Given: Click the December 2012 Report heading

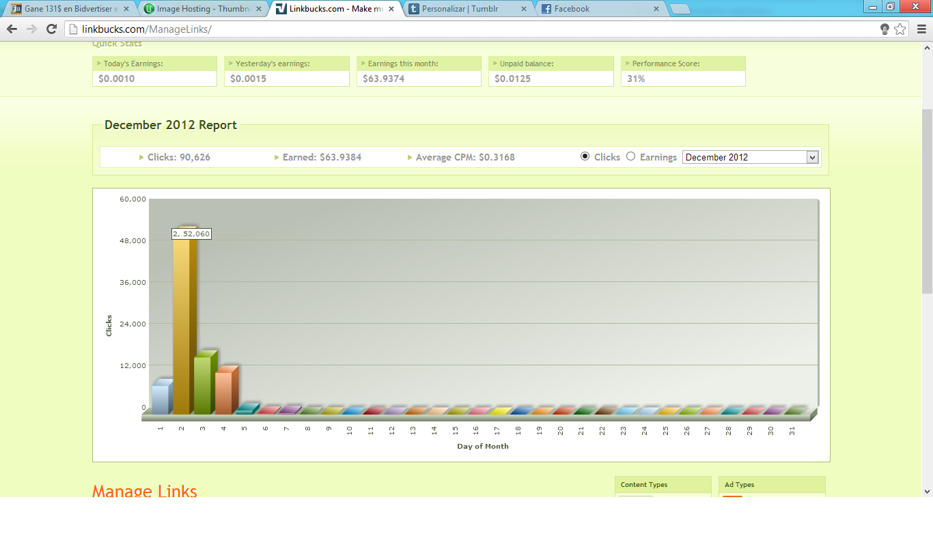Looking at the screenshot, I should coord(171,125).
